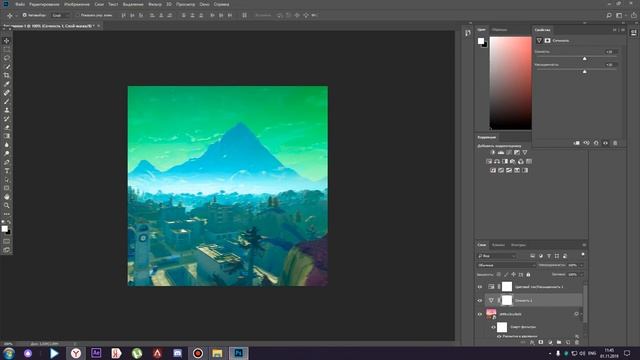Select the Clone Stamp tool
Viewport: 640px width, 360px height.
[7, 110]
